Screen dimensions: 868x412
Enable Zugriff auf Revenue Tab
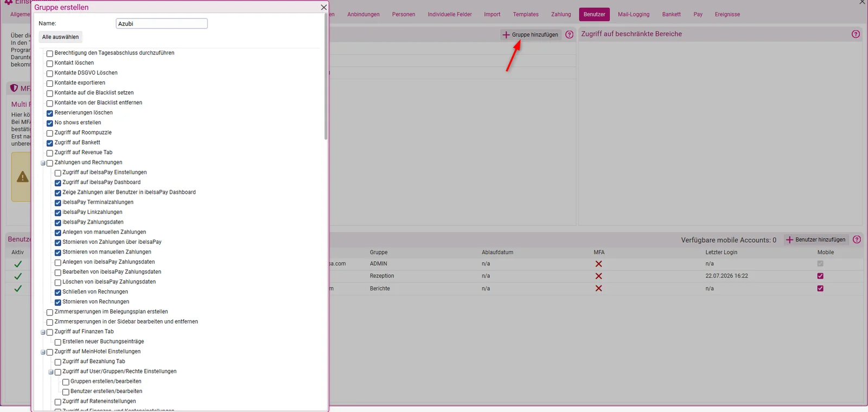click(x=50, y=153)
